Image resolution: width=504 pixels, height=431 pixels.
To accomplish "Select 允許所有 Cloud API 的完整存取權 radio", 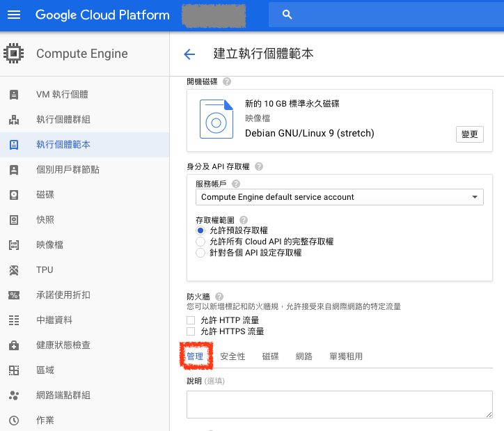I will 200,242.
